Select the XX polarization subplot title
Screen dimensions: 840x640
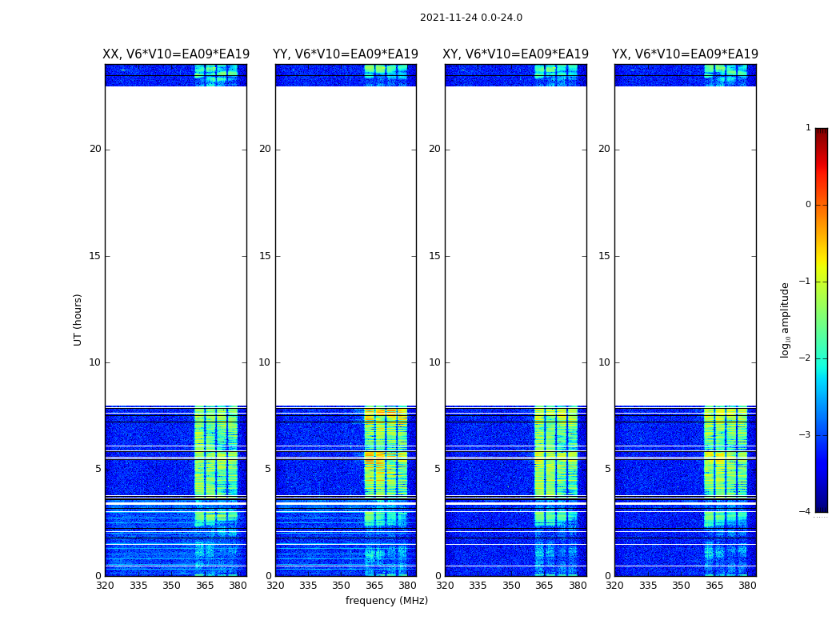pos(176,54)
